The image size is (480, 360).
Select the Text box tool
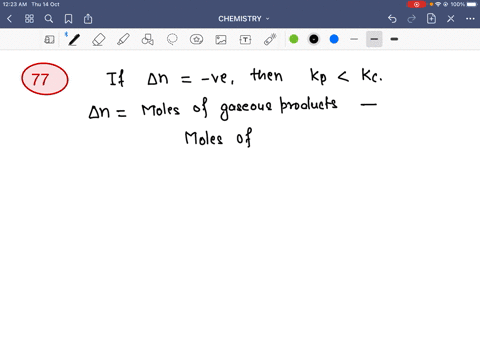coord(245,40)
